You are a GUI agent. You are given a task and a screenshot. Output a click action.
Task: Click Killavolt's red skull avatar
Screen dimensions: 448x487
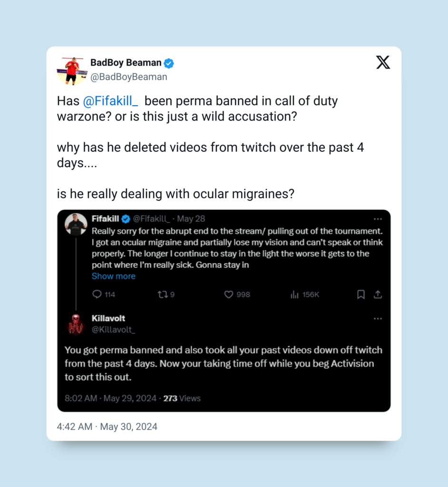pyautogui.click(x=76, y=324)
